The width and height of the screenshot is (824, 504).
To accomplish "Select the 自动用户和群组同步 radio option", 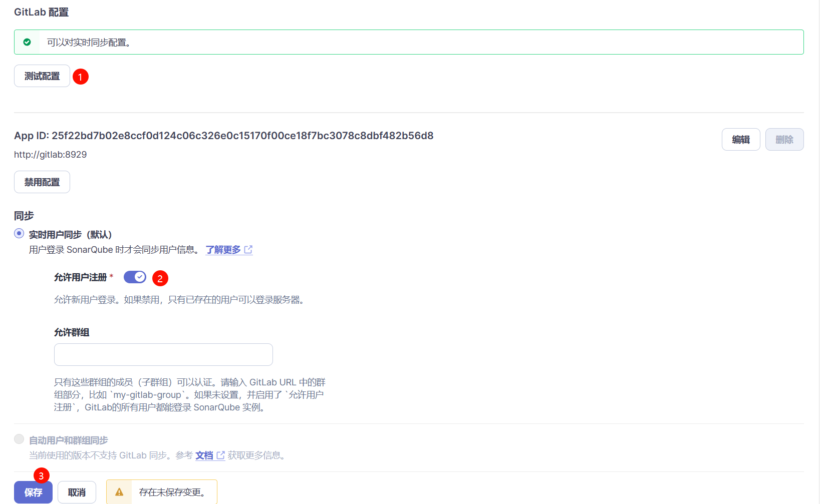I will (x=19, y=439).
